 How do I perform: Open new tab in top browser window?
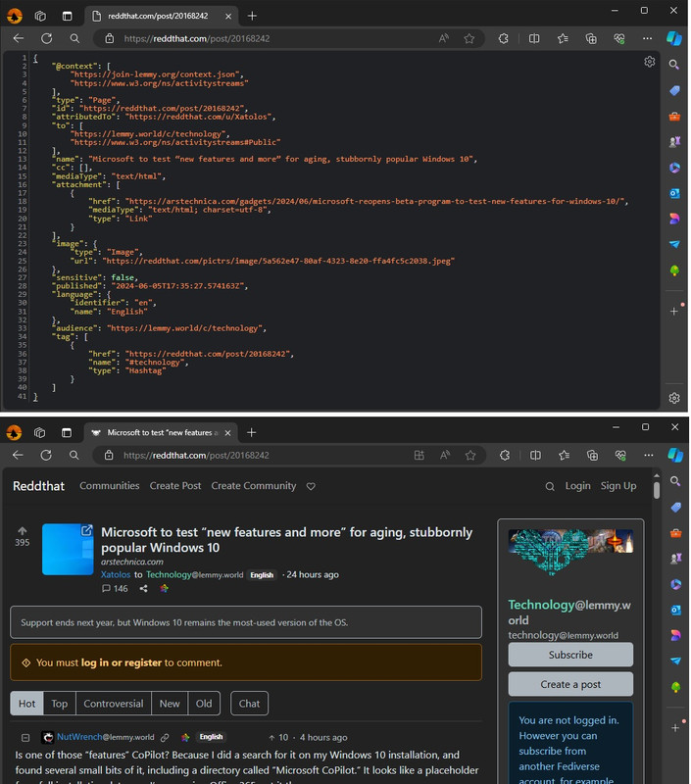pyautogui.click(x=252, y=16)
